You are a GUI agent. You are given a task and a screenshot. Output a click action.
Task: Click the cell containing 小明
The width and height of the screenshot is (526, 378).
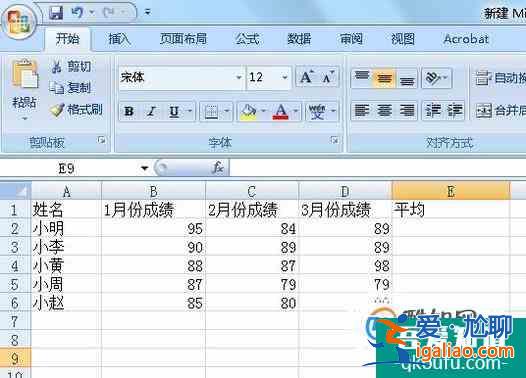[x=66, y=229]
